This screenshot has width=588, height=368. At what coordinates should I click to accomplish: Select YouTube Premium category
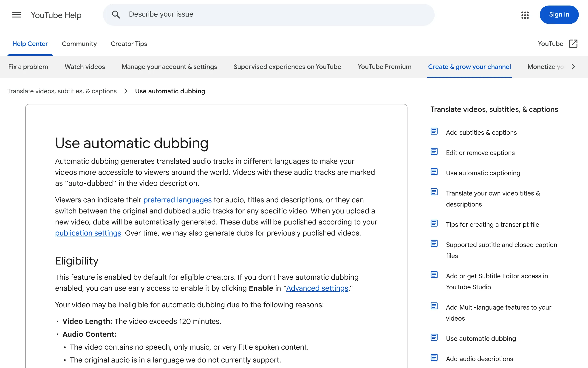384,67
